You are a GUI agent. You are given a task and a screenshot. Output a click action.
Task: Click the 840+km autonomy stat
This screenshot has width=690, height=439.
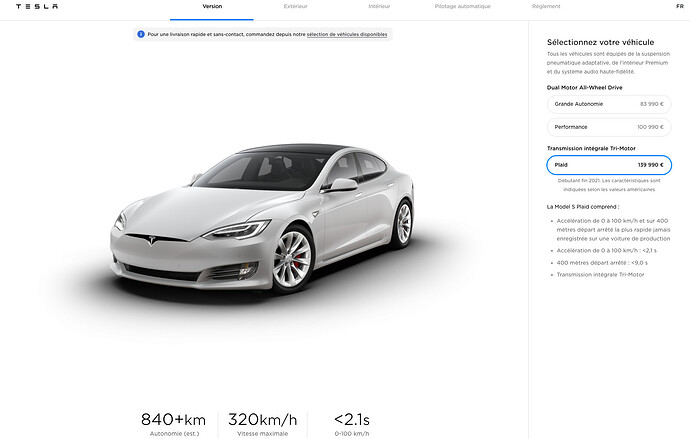point(173,424)
